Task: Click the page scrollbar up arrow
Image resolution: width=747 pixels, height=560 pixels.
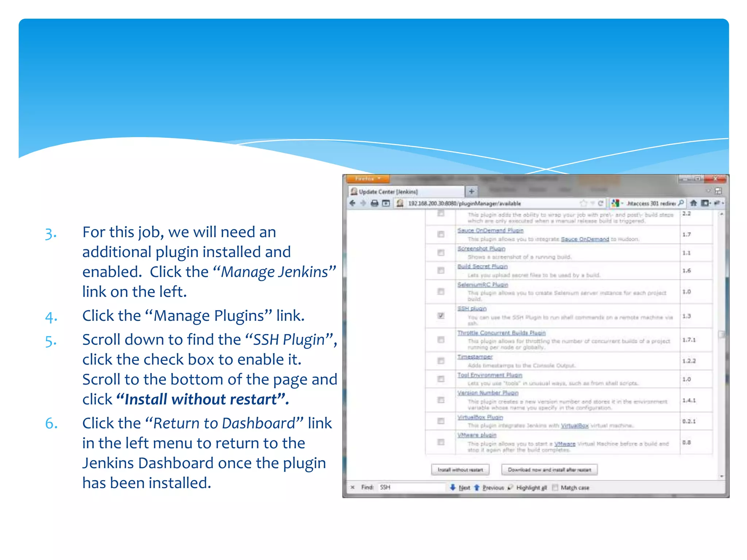Action: 721,214
